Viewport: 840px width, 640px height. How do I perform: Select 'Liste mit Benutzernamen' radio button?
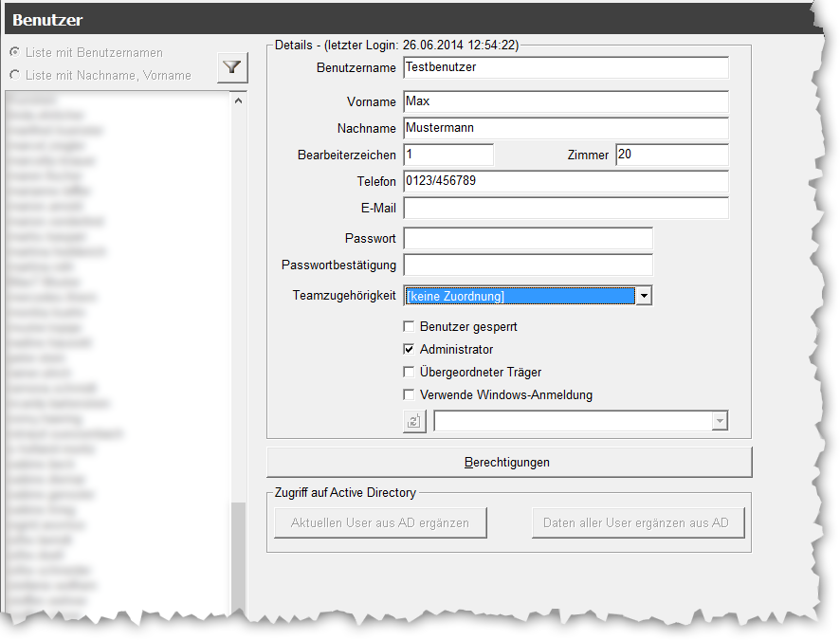[x=14, y=52]
